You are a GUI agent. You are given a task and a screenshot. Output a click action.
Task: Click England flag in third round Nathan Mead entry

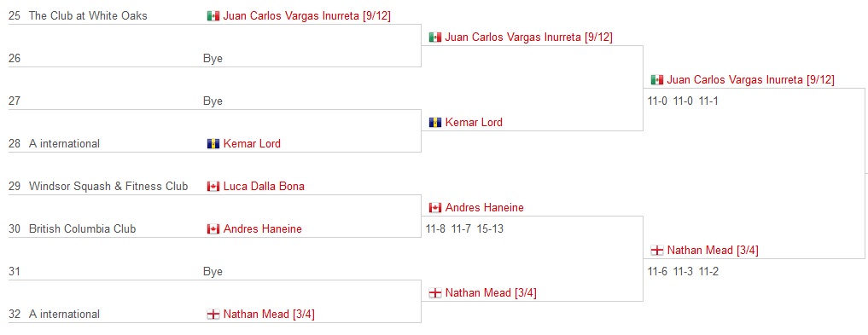pos(657,251)
